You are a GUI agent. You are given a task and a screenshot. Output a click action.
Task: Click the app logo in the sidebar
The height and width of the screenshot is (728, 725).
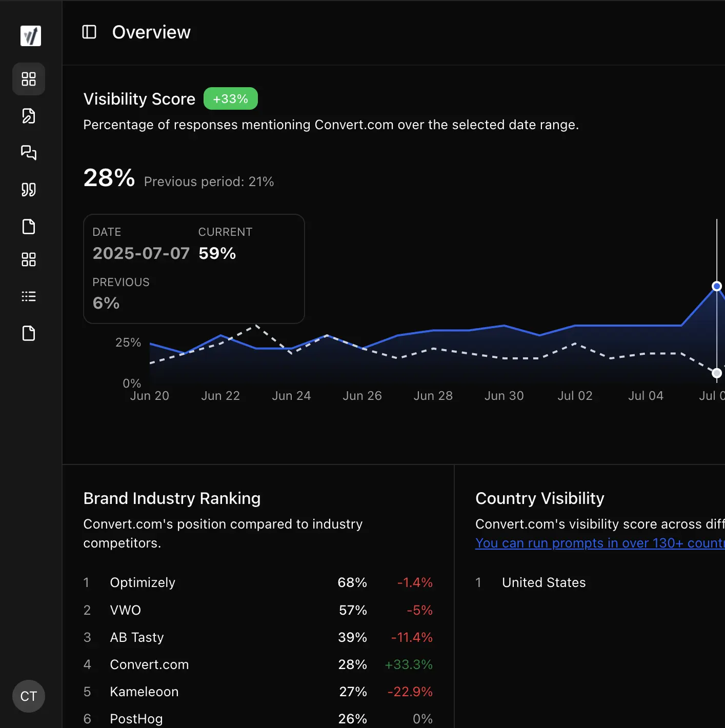(30, 36)
